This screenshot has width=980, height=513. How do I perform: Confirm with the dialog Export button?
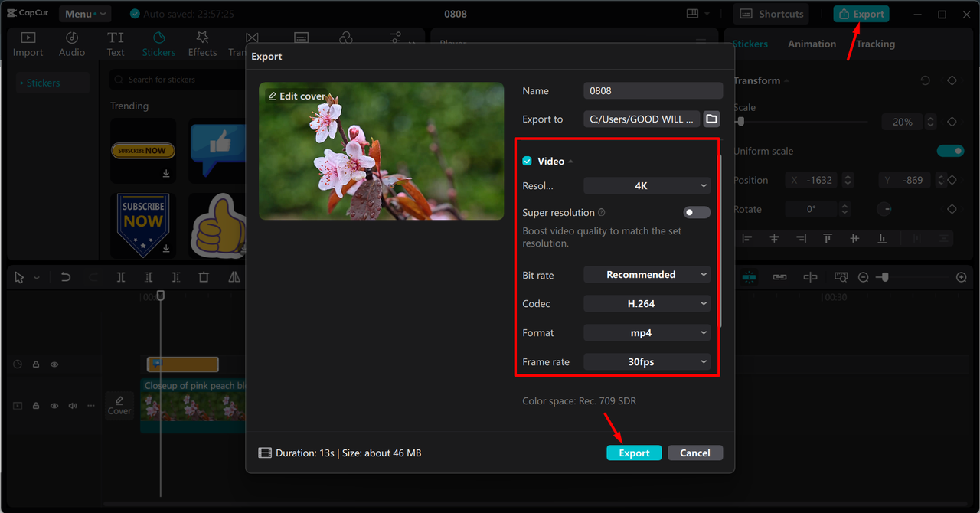[634, 453]
